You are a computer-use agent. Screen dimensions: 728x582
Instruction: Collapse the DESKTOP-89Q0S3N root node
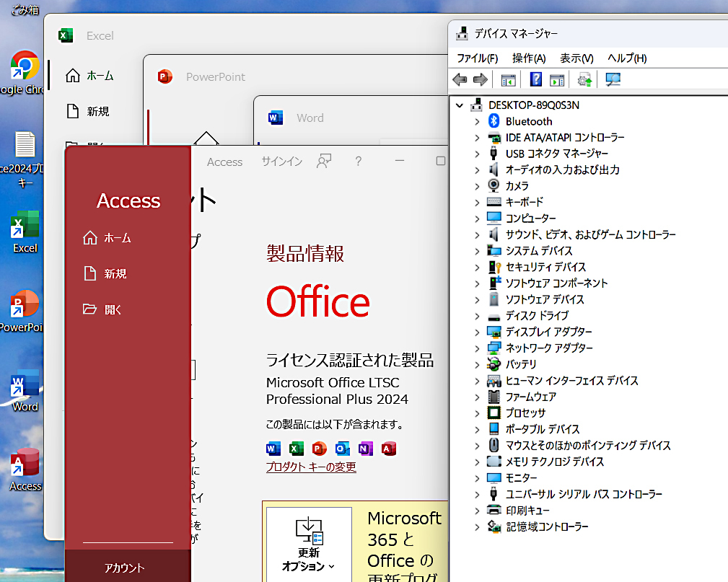pyautogui.click(x=460, y=105)
